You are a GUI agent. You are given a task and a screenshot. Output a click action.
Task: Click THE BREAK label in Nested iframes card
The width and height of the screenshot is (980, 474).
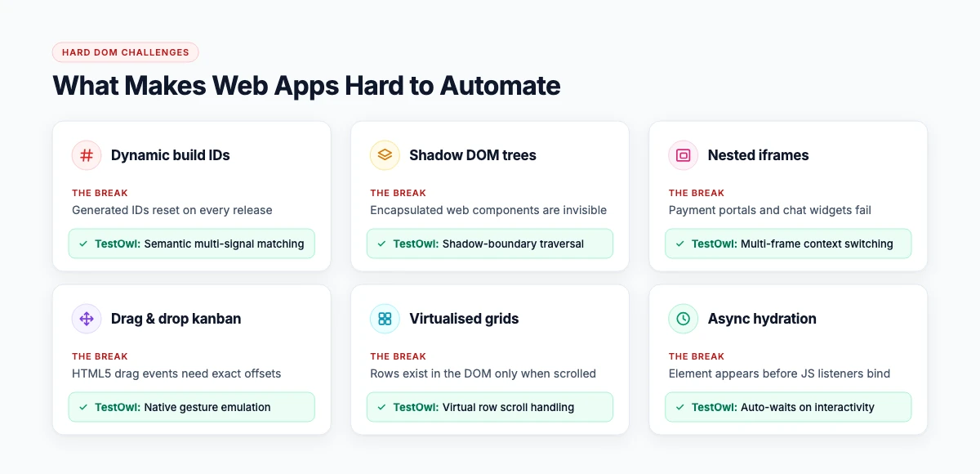point(696,193)
